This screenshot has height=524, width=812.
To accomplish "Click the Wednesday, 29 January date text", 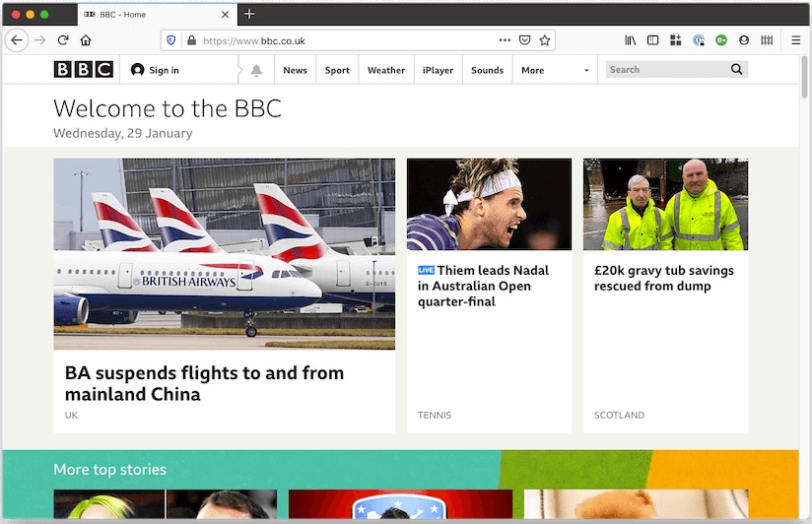I will 123,133.
